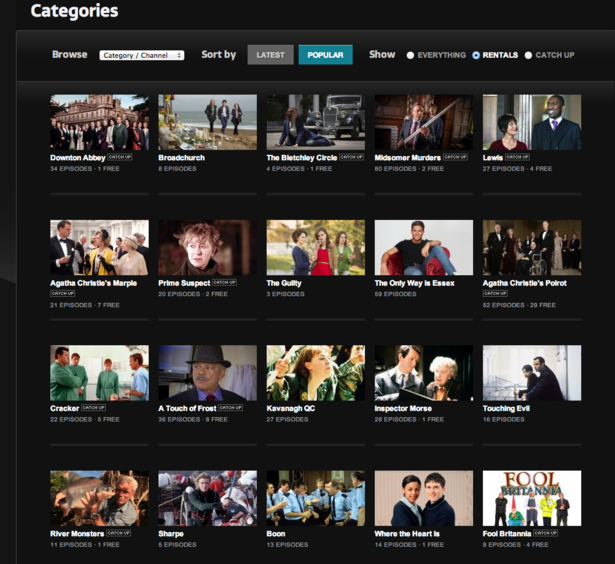
Task: Click Catch Up badge beside Lewis
Action: tap(517, 157)
